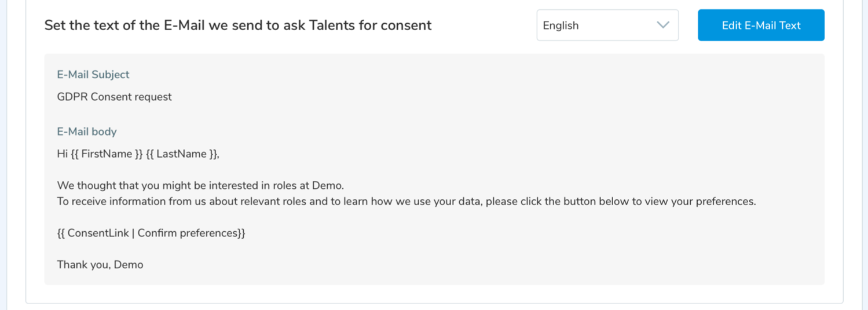Click the E-Mail body label
868x310 pixels.
[x=87, y=132]
